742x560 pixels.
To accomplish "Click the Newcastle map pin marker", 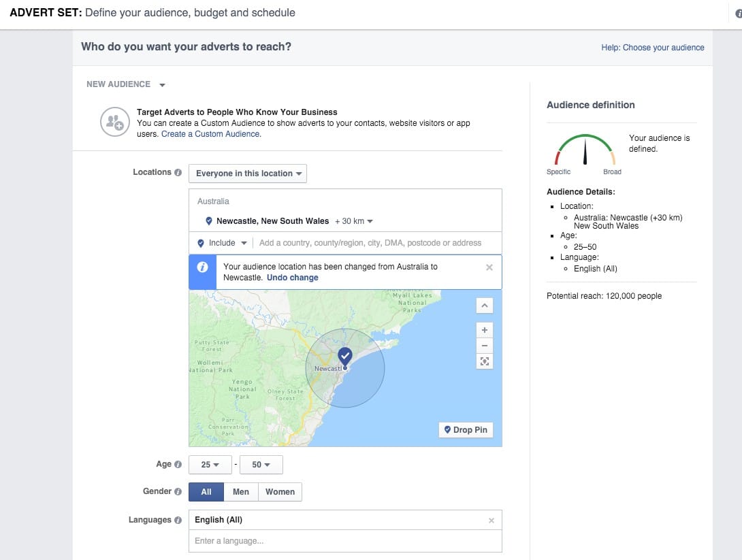I will point(345,356).
